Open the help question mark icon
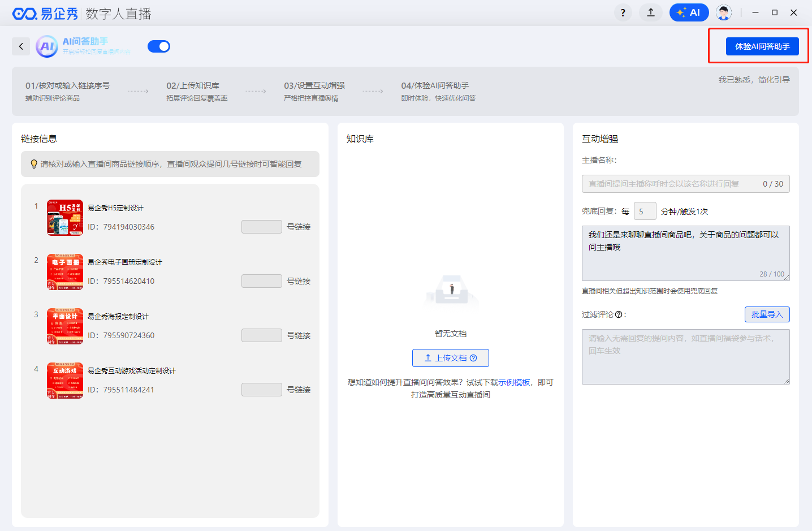Viewport: 812px width, 531px height. [623, 12]
